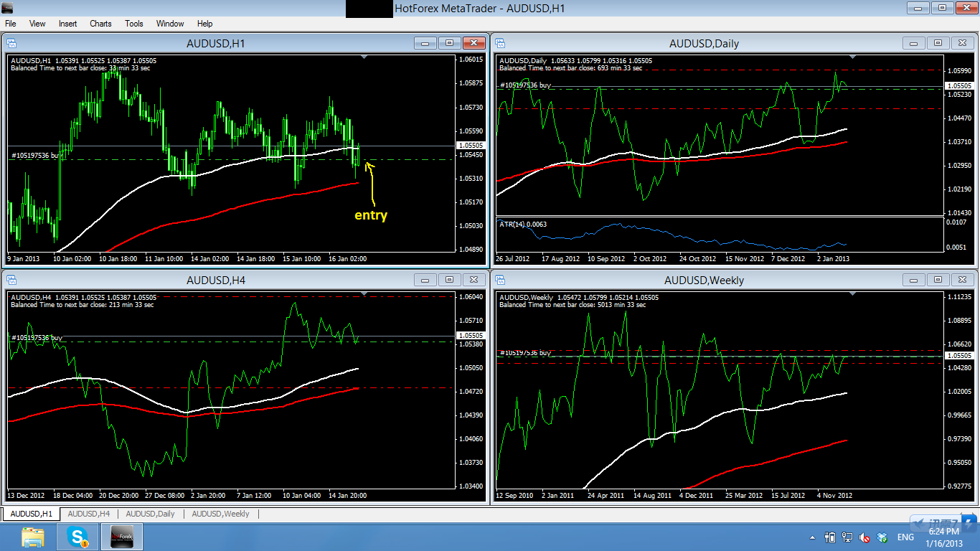
Task: Minimize the AUDUSD,Daily chart window
Action: pyautogui.click(x=914, y=43)
